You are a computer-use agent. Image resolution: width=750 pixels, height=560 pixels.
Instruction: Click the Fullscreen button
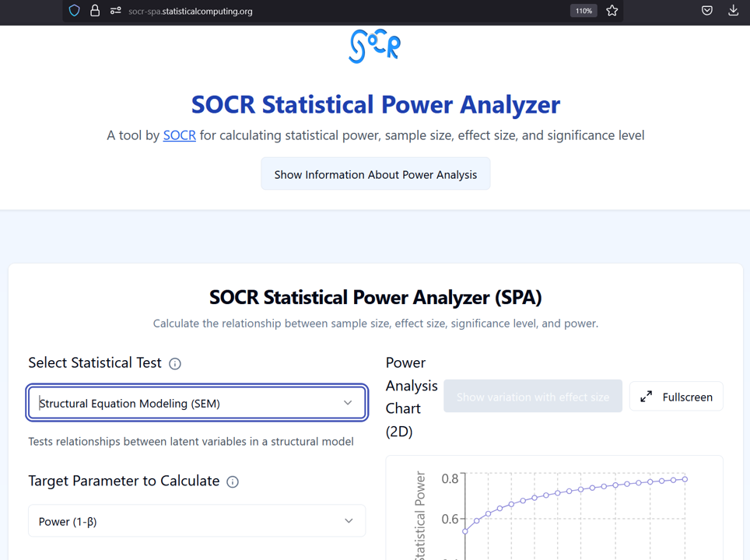point(676,396)
